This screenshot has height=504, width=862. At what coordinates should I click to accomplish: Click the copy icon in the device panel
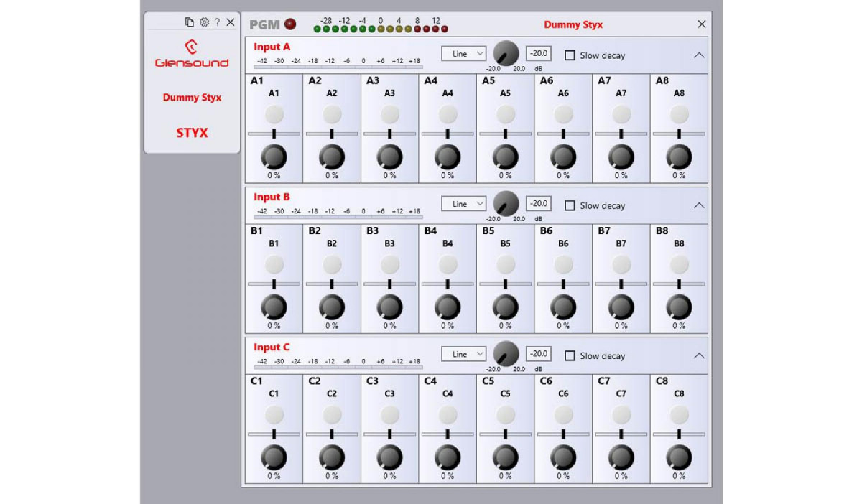click(x=190, y=22)
